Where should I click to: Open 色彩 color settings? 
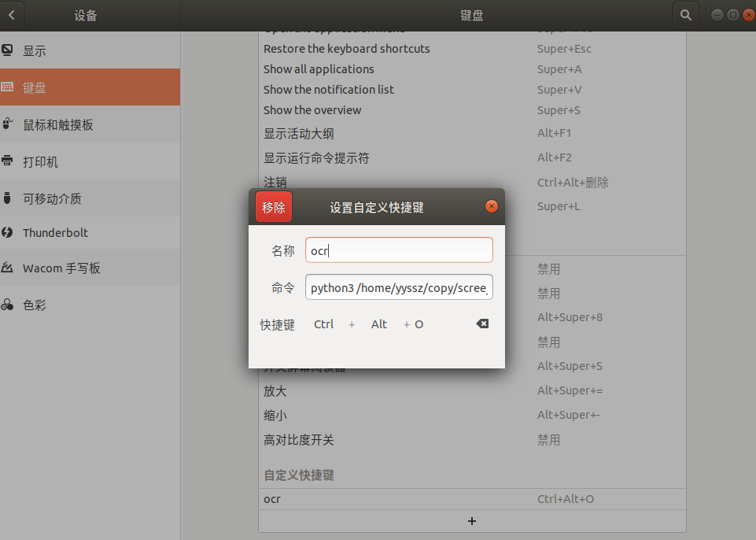coord(34,305)
